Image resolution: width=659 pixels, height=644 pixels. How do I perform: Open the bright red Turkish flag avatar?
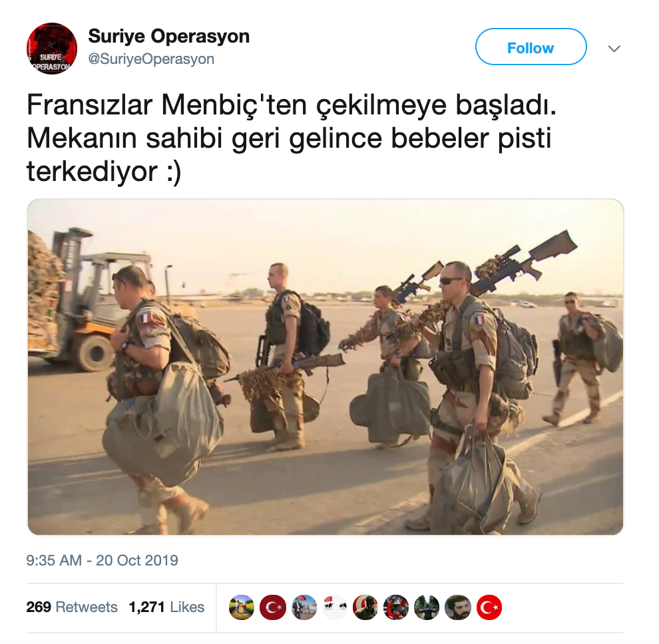click(x=489, y=607)
